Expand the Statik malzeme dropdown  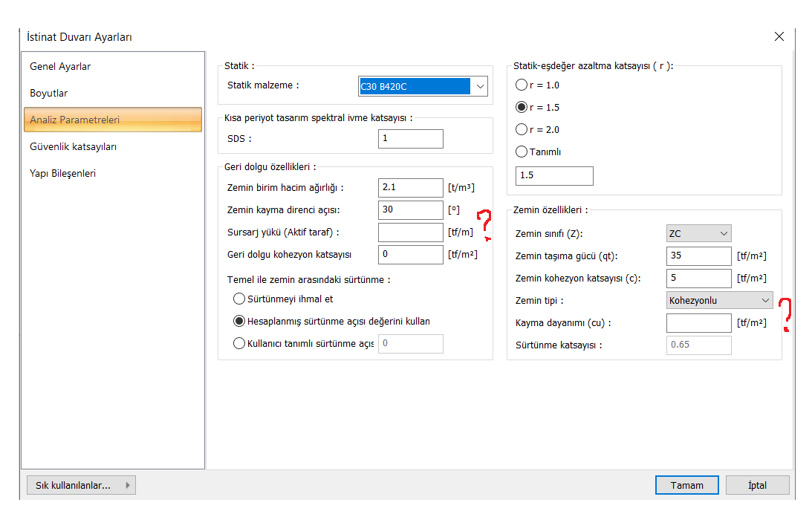(x=480, y=86)
